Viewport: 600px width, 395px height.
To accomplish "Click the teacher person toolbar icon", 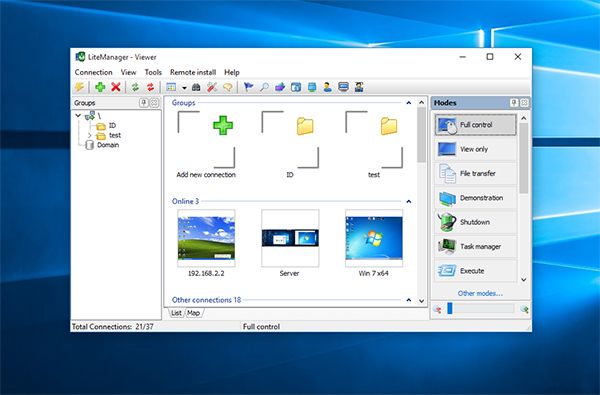I will click(x=359, y=87).
